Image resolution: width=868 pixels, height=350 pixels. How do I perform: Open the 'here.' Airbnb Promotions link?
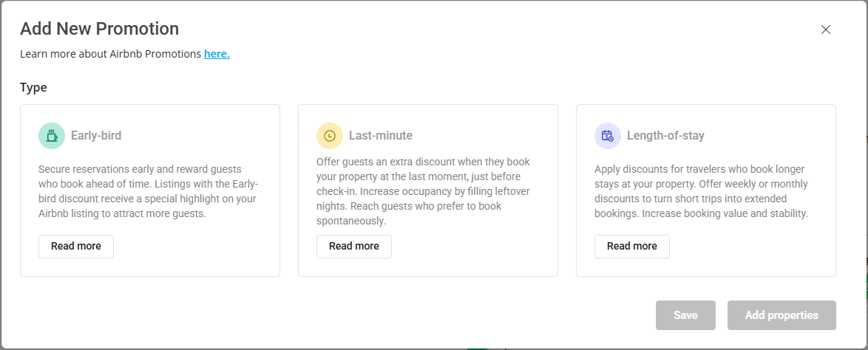(x=217, y=54)
